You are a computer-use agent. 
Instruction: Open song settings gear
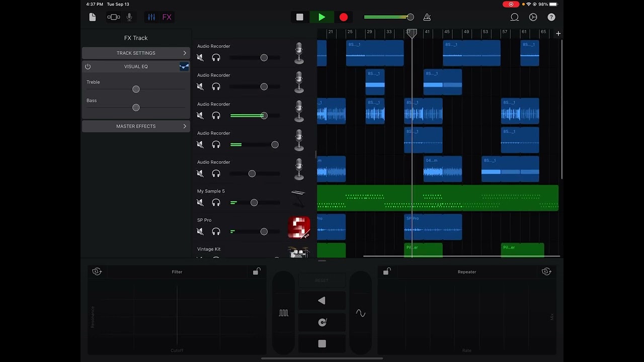(533, 17)
